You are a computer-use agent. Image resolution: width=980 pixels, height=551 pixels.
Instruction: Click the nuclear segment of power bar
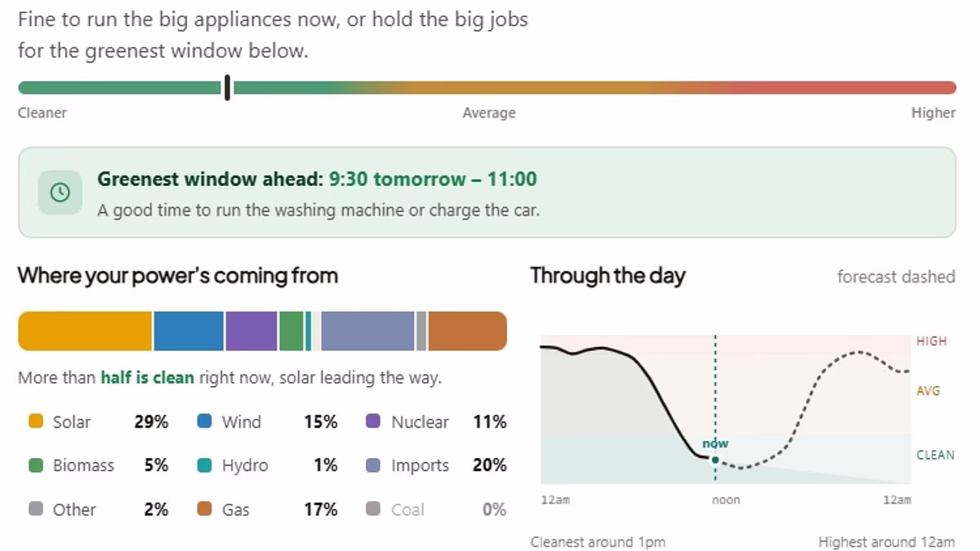(252, 331)
